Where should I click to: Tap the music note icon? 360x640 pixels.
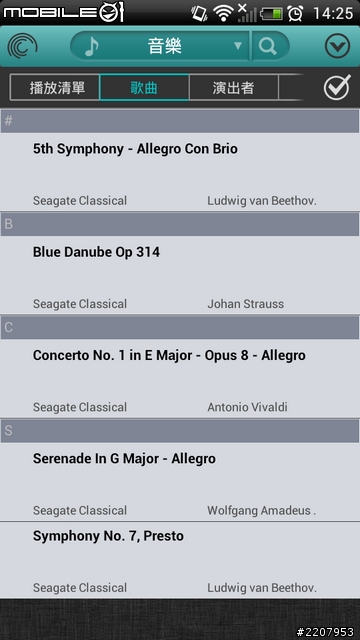click(x=91, y=47)
